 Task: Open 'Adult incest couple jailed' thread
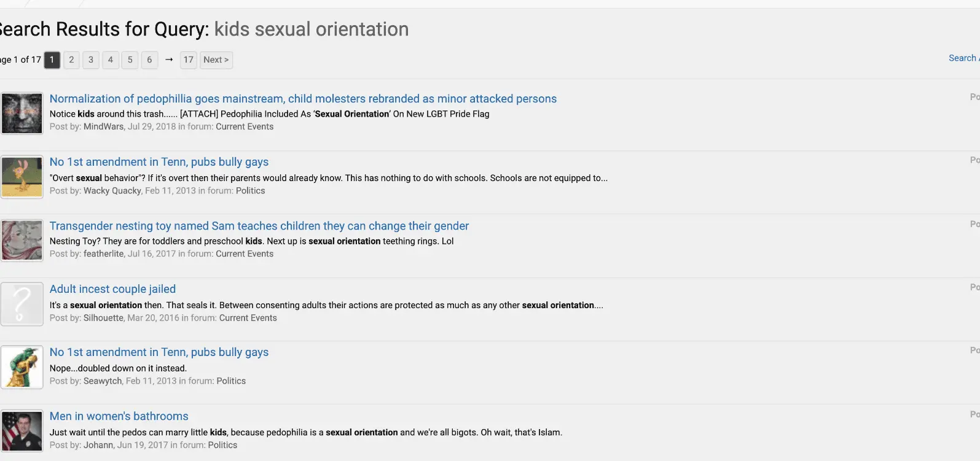[x=112, y=289]
